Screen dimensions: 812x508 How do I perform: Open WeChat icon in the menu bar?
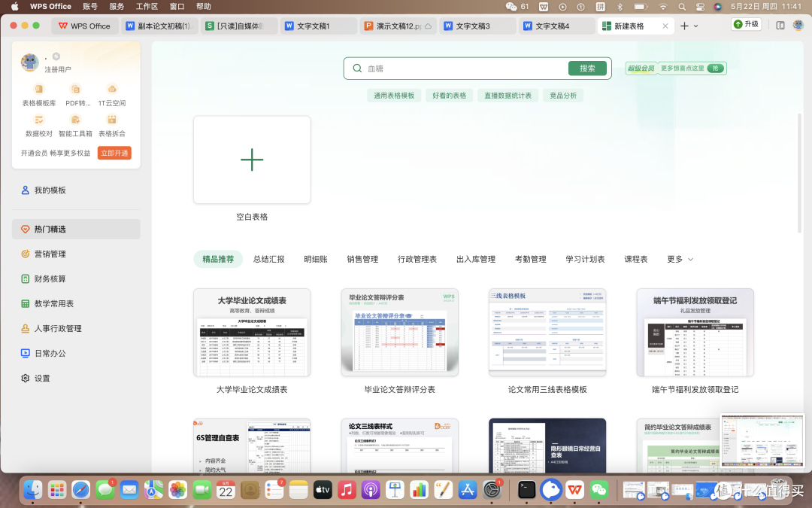click(511, 7)
